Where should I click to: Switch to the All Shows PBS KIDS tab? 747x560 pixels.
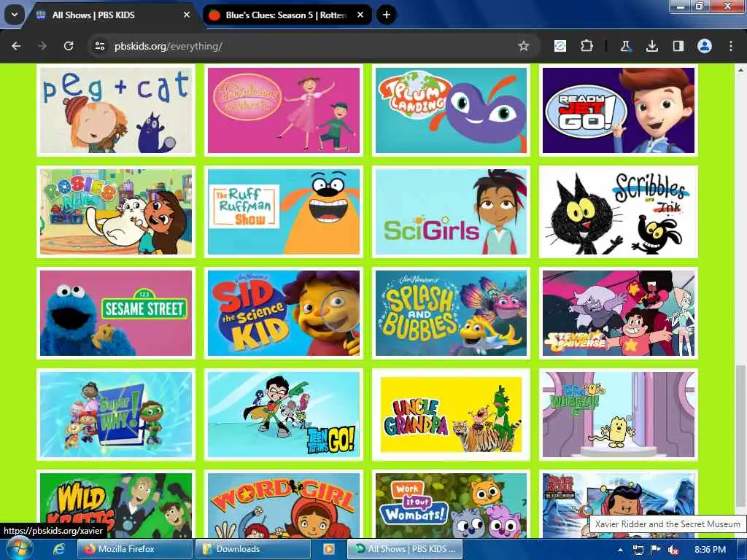(113, 15)
